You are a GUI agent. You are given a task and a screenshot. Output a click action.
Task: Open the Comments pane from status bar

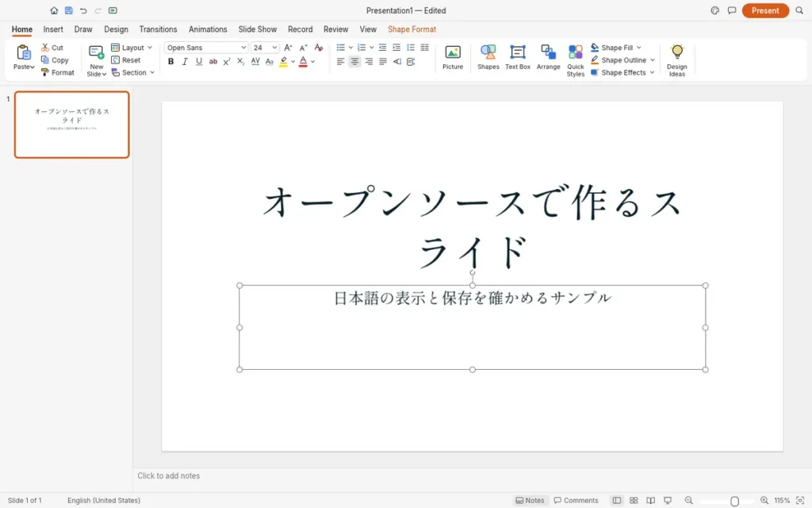point(576,500)
